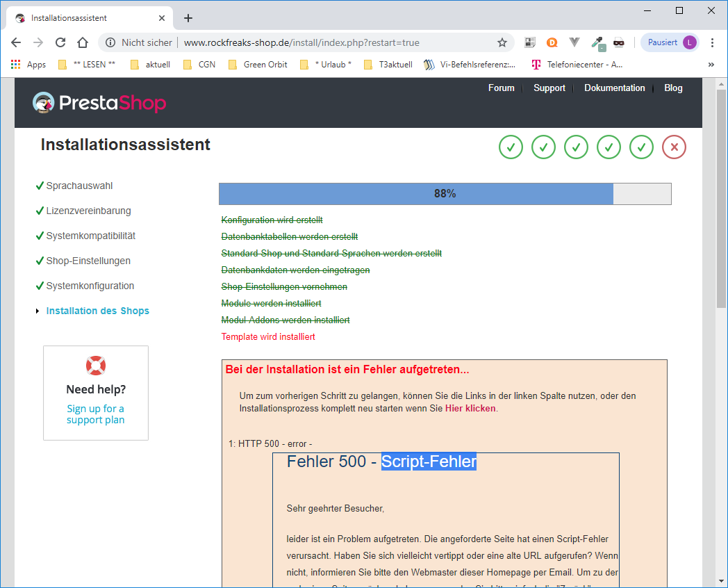Click the Template wird installiert status

pyautogui.click(x=268, y=336)
